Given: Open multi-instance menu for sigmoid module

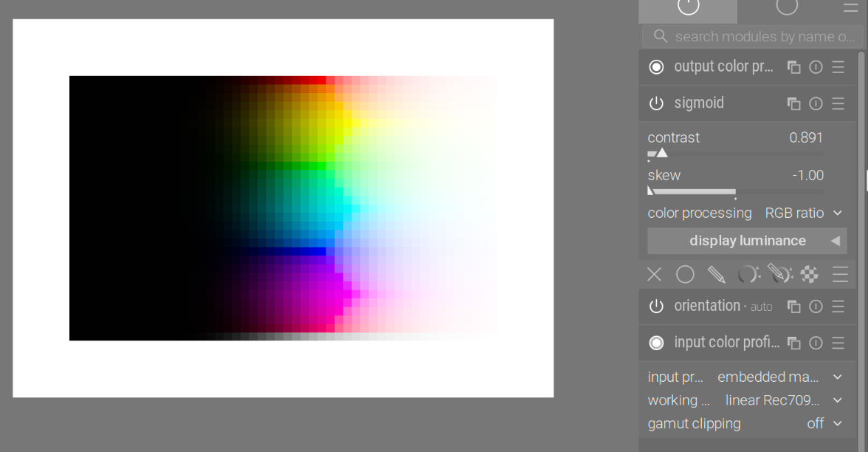Looking at the screenshot, I should (x=794, y=103).
